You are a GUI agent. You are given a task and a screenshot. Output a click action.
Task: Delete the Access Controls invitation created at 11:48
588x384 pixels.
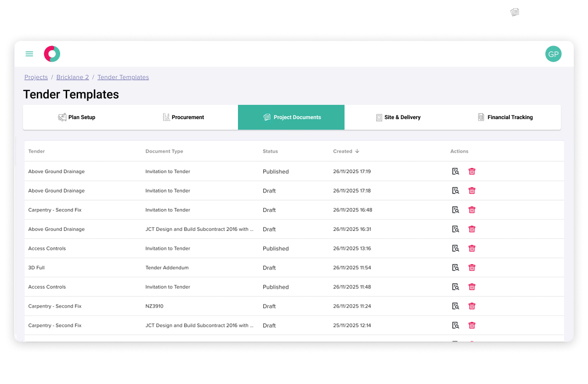[472, 287]
